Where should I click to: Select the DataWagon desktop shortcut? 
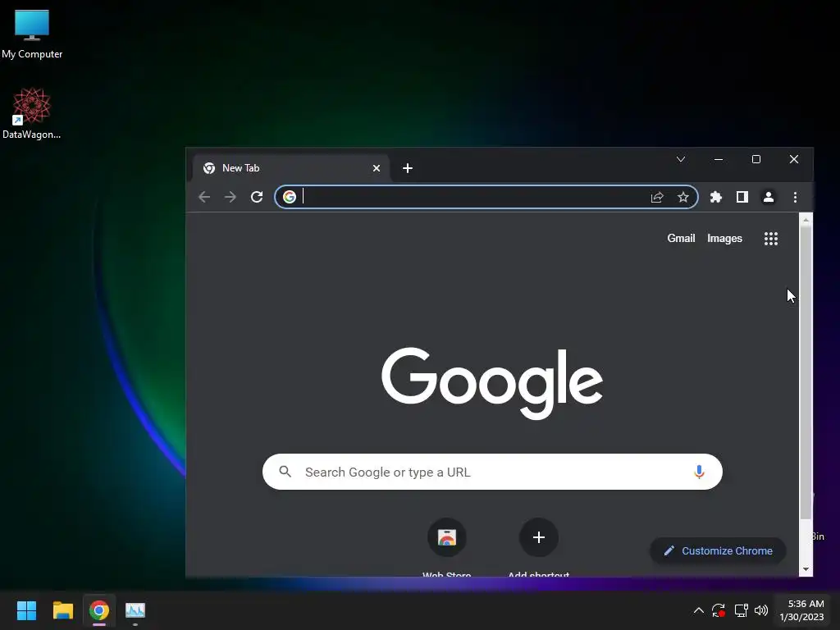point(32,114)
